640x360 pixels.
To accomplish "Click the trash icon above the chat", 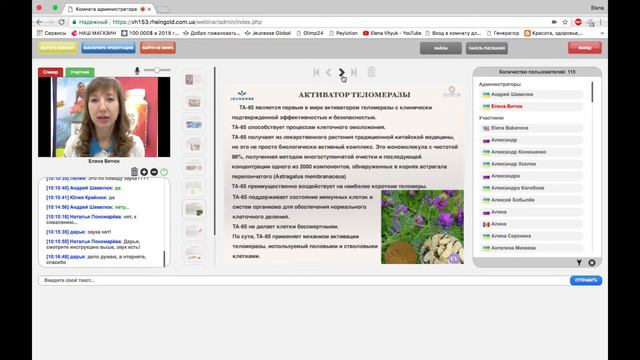I will (x=134, y=172).
